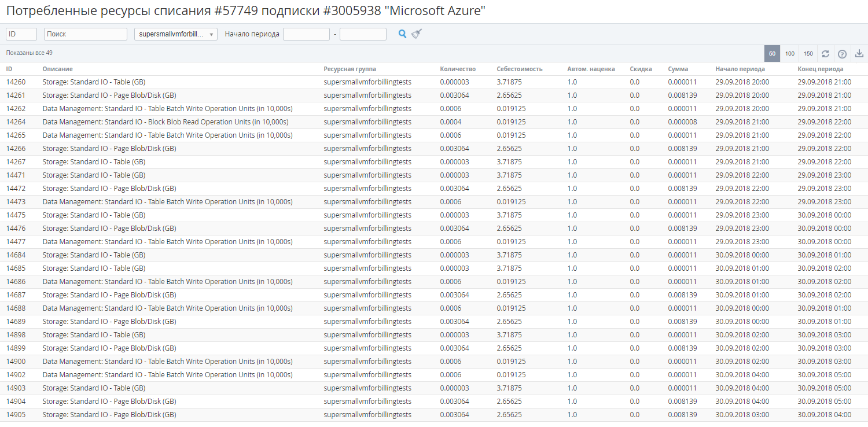Click the quantity 0.003064 in row 14472
Screen dimensions: 868x427
[x=454, y=189]
